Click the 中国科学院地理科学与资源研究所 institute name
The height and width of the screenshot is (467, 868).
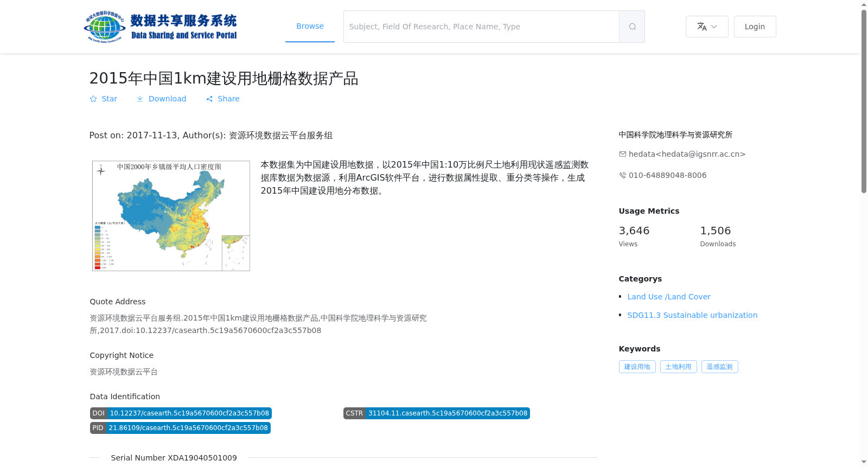pos(675,135)
